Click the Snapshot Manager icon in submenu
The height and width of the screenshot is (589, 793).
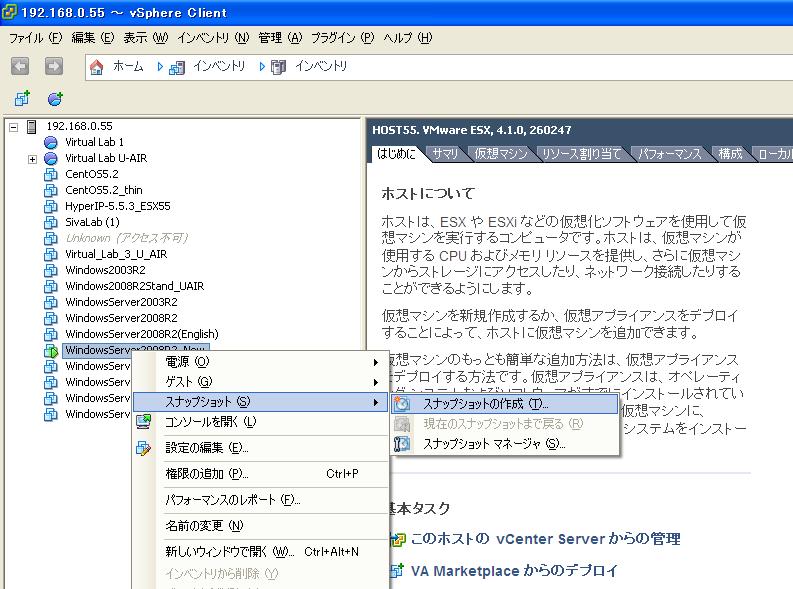402,444
